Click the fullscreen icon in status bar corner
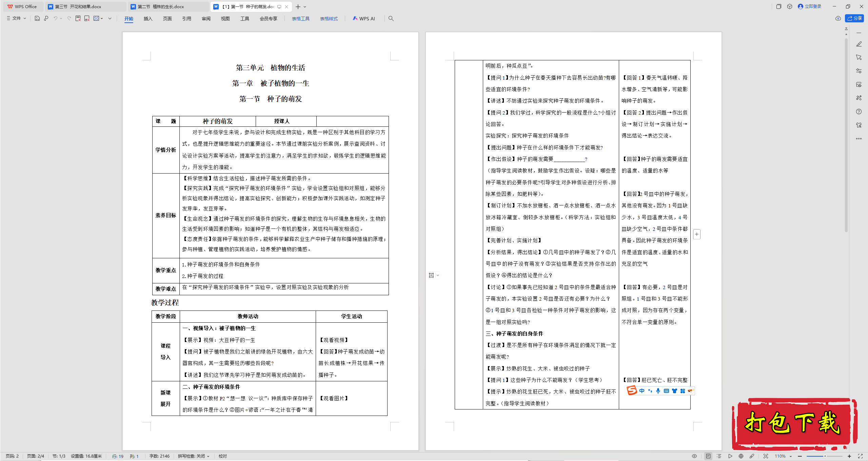868x461 pixels. pos(860,456)
